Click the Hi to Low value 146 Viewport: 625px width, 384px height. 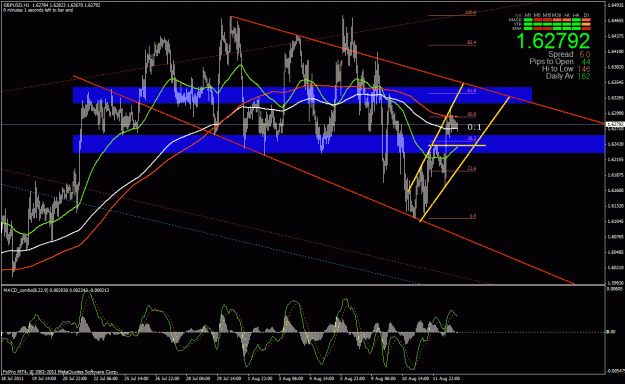pyautogui.click(x=584, y=69)
